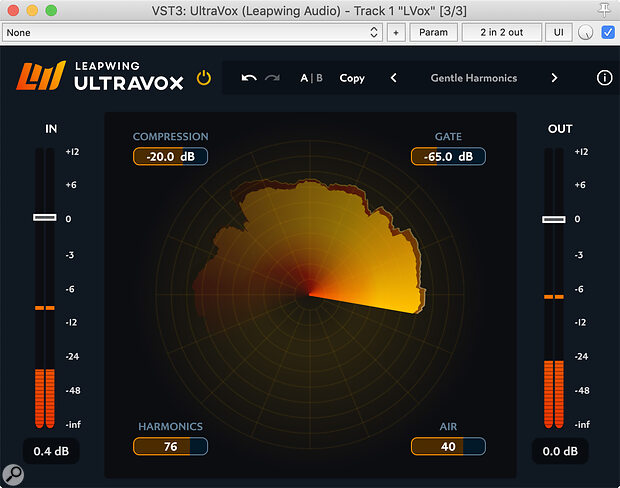This screenshot has height=488, width=620.
Task: Click the magnifier zoom icon
Action: 13,474
